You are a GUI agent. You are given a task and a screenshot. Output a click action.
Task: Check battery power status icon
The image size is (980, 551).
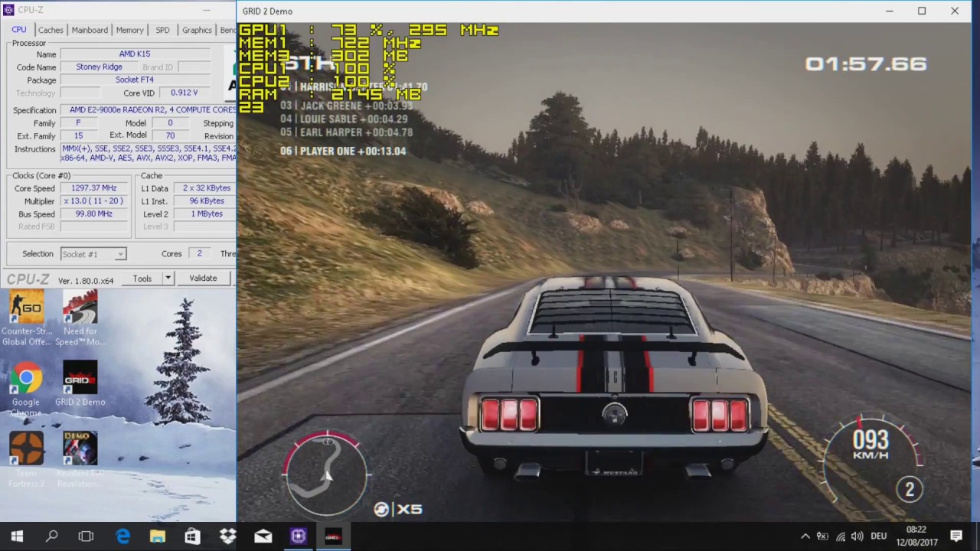(x=823, y=536)
